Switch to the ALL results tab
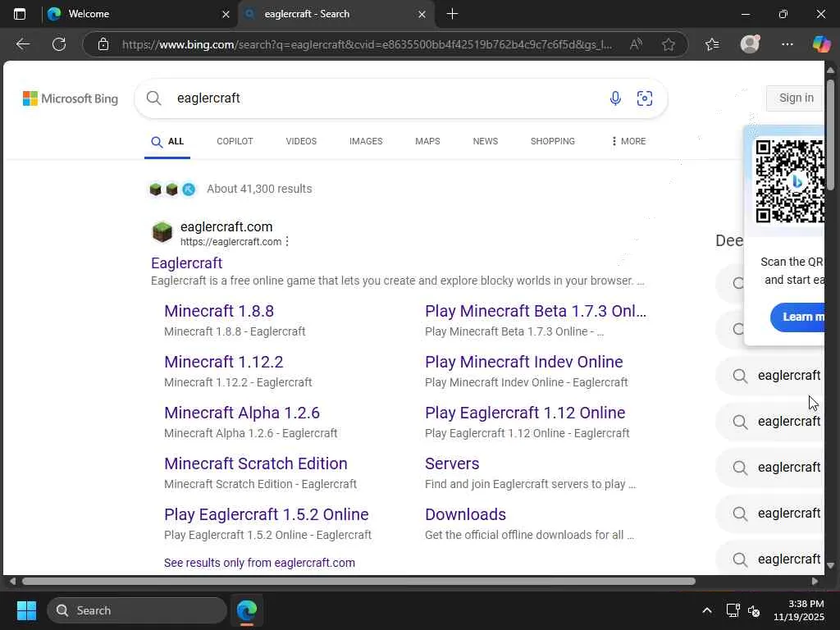Viewport: 840px width, 630px height. [x=167, y=141]
